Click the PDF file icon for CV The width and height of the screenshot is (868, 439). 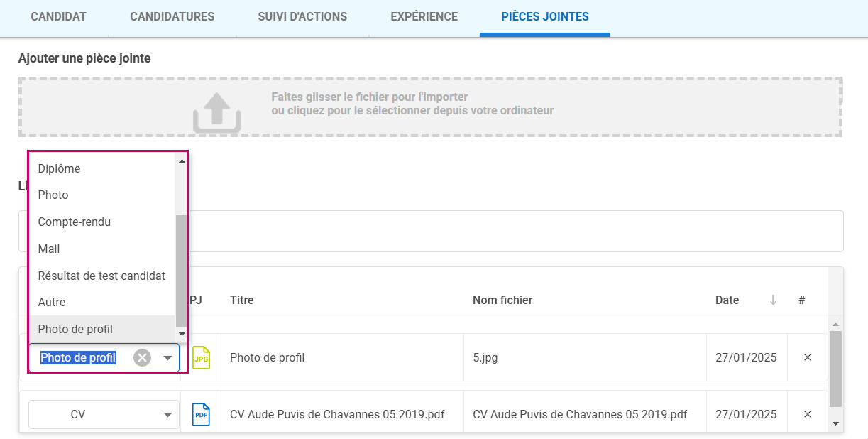tap(201, 414)
